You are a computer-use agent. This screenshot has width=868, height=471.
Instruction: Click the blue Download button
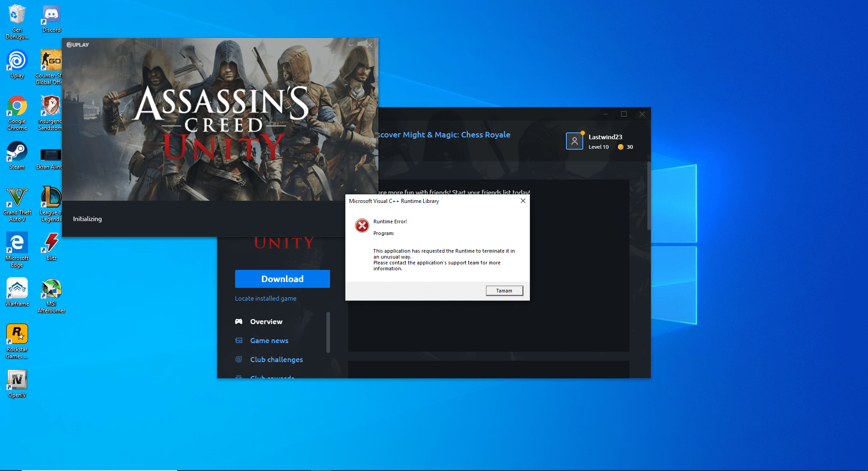[283, 279]
